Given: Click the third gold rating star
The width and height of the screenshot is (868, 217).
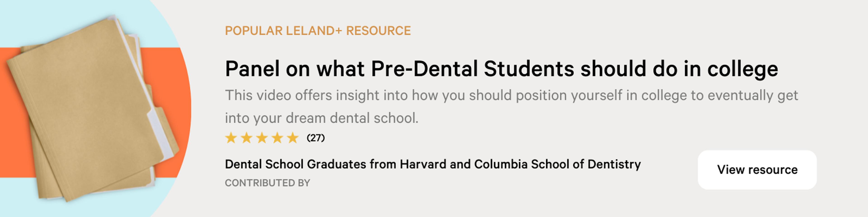Looking at the screenshot, I should 262,138.
